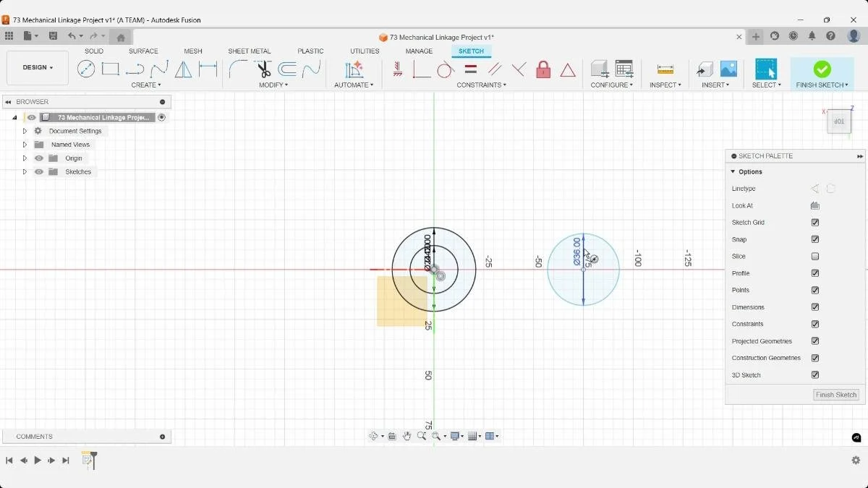Collapse the Options section in Sketch Palette
Screen dimensions: 868x488
(733, 172)
